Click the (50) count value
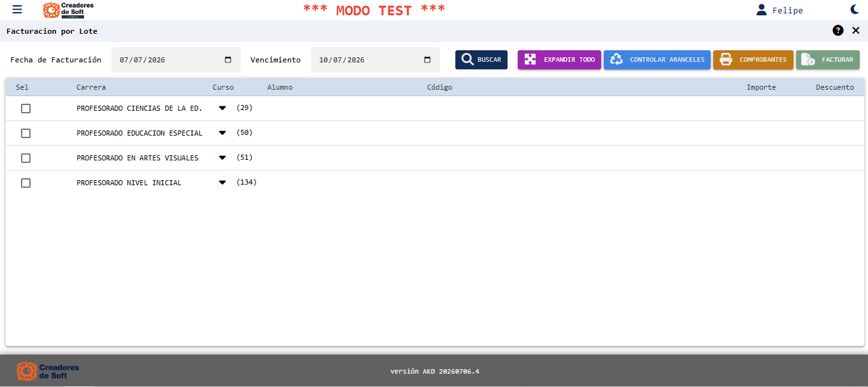868x387 pixels. click(245, 132)
